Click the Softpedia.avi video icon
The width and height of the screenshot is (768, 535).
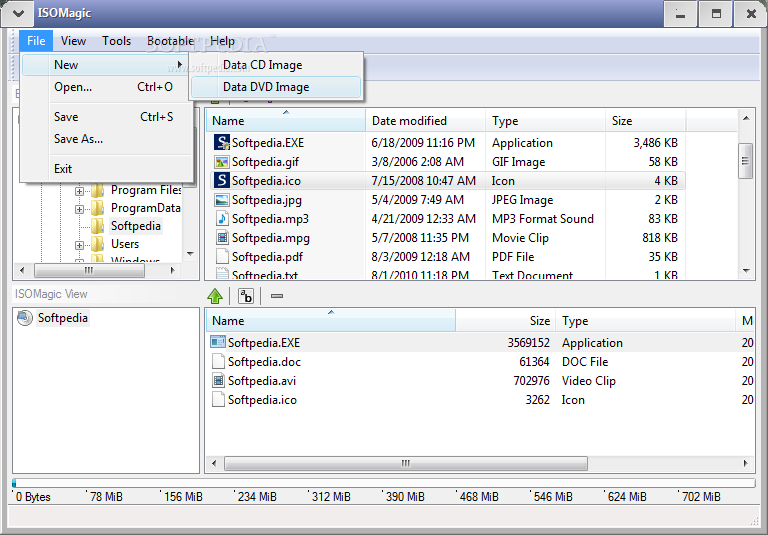click(218, 381)
